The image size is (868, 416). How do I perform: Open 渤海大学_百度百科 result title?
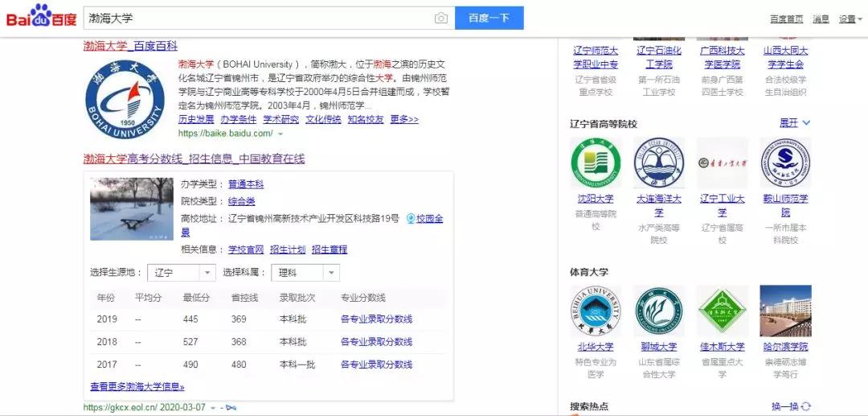(x=131, y=46)
